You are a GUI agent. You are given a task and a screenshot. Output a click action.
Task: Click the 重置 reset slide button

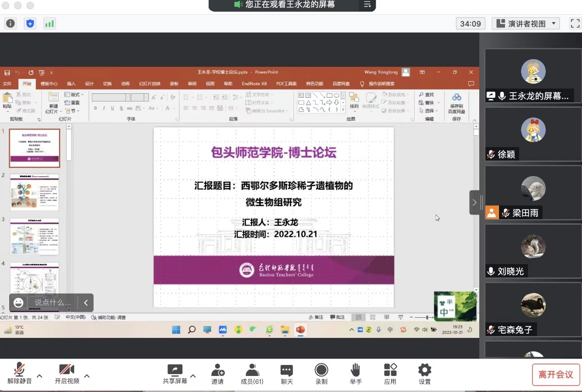click(72, 103)
